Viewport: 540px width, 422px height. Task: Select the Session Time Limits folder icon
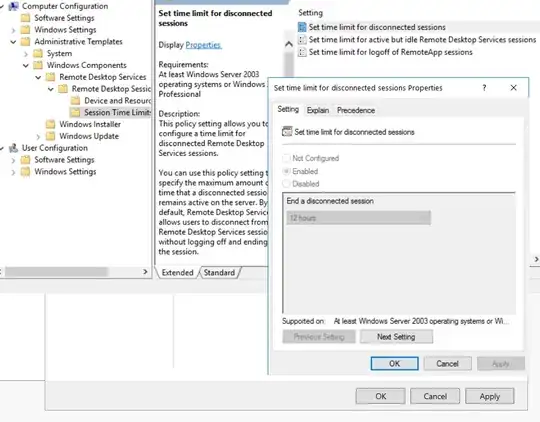75,112
